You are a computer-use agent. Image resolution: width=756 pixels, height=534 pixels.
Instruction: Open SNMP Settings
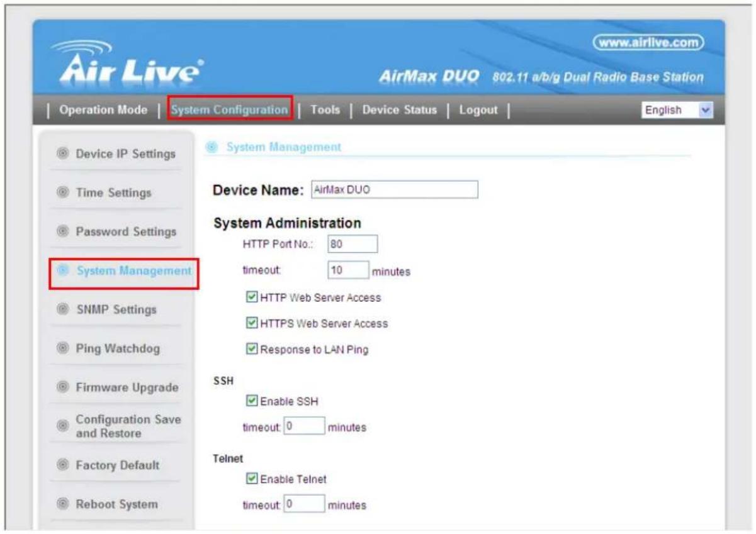pyautogui.click(x=116, y=309)
